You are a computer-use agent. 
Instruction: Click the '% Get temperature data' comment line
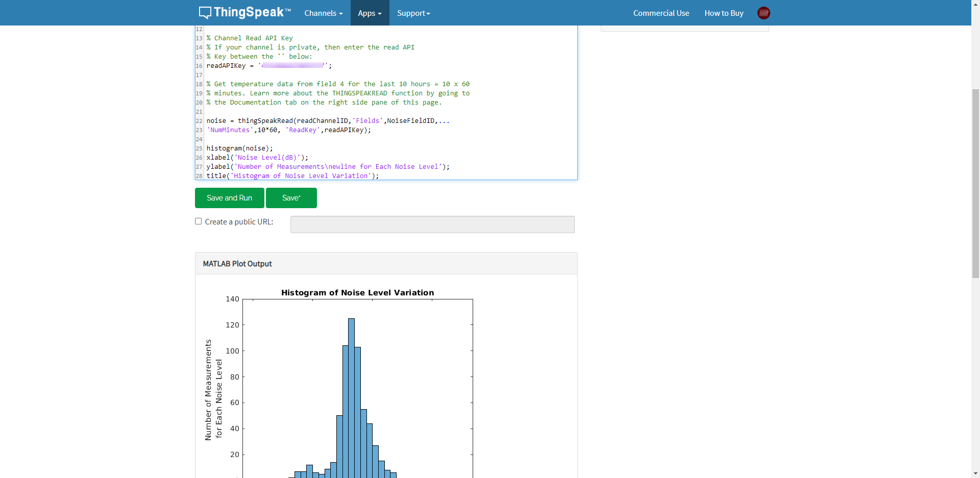coord(338,84)
